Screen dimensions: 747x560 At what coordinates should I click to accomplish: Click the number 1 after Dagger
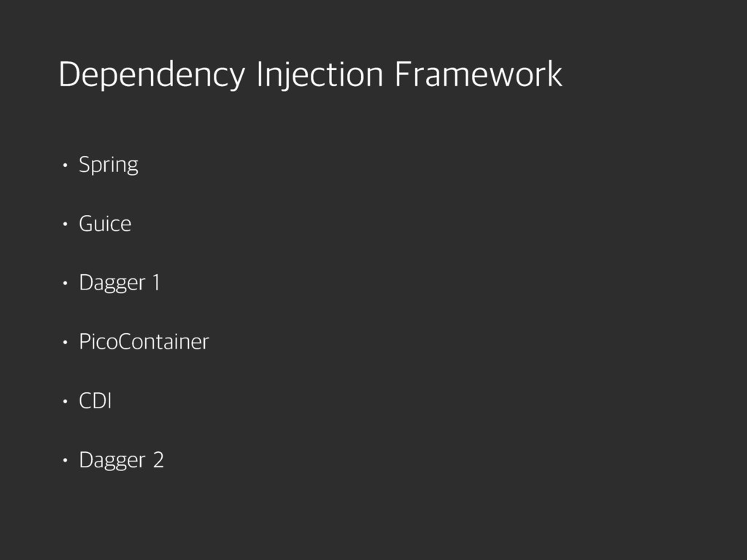click(155, 282)
